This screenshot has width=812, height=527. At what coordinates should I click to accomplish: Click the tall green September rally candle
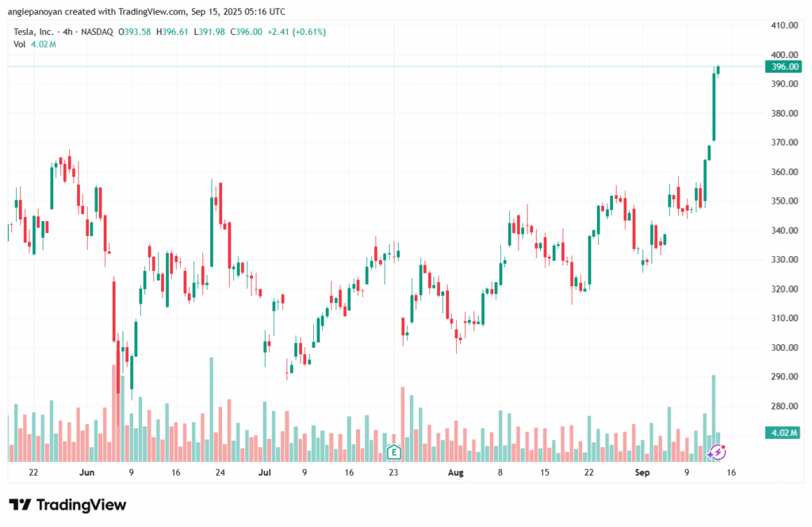coord(714,107)
